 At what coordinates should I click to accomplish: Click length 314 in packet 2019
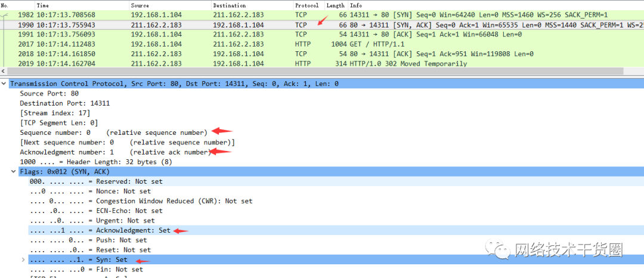[x=342, y=64]
